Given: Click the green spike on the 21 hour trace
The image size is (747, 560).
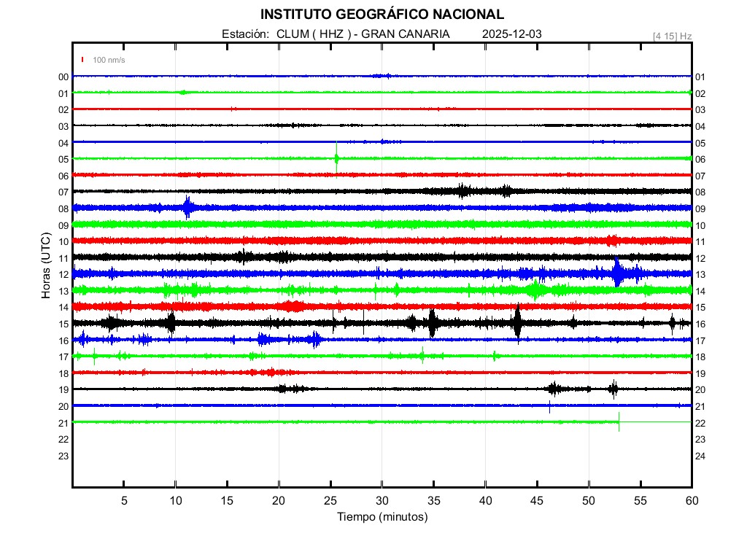Looking at the screenshot, I should [x=619, y=421].
